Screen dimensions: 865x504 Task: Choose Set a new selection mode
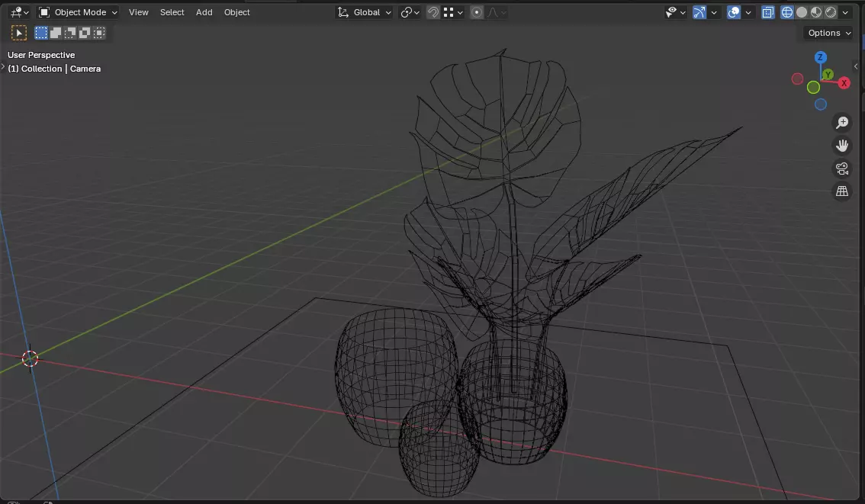point(41,33)
